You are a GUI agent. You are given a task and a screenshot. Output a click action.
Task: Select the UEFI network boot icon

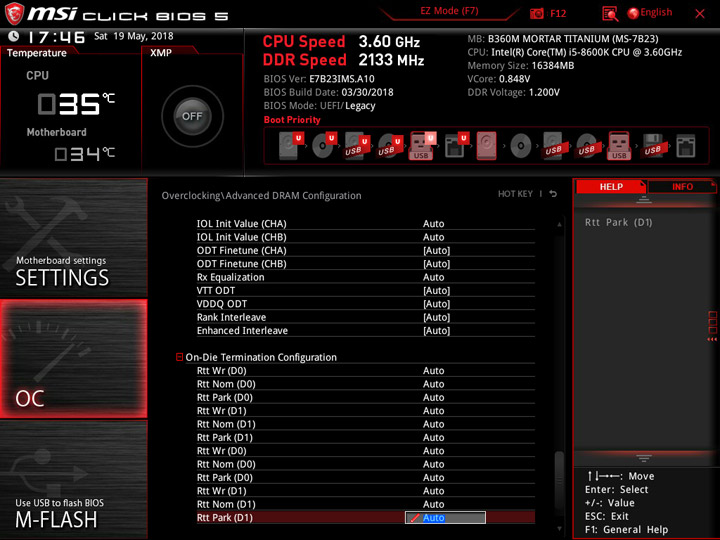point(456,146)
